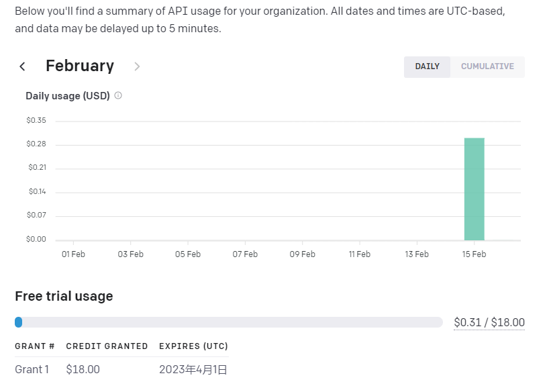Click the info icon next to Daily usage
549x392 pixels.
pyautogui.click(x=118, y=95)
